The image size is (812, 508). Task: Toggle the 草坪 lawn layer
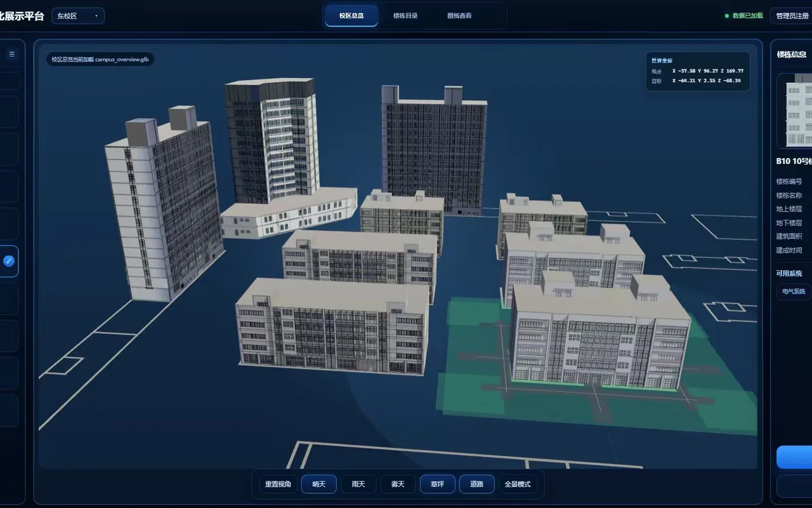437,484
